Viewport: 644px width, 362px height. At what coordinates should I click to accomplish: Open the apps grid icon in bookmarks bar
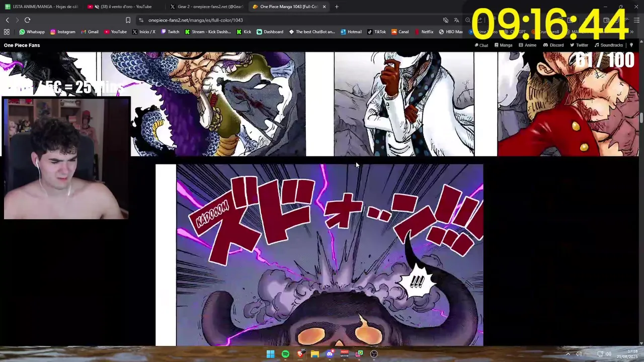7,32
